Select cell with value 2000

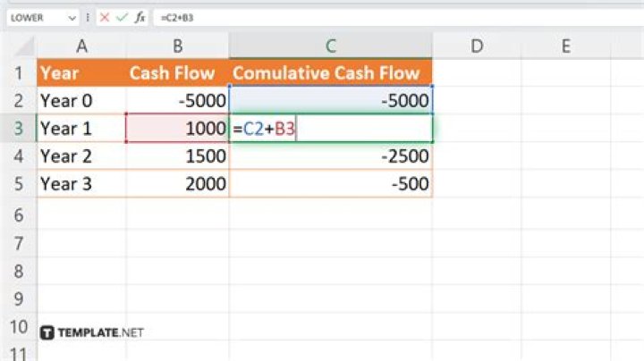177,184
